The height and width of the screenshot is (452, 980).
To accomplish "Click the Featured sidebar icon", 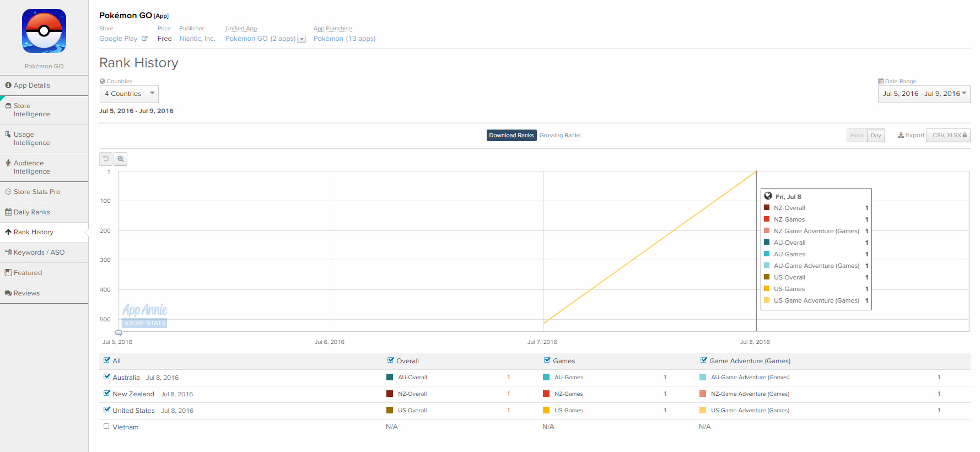I will click(8, 273).
